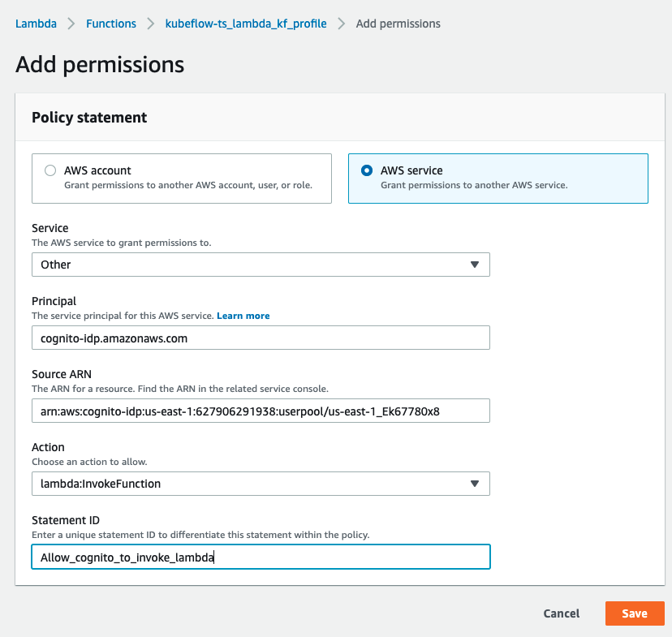The image size is (672, 637).
Task: Navigate to Lambda via breadcrumb
Action: coord(36,24)
